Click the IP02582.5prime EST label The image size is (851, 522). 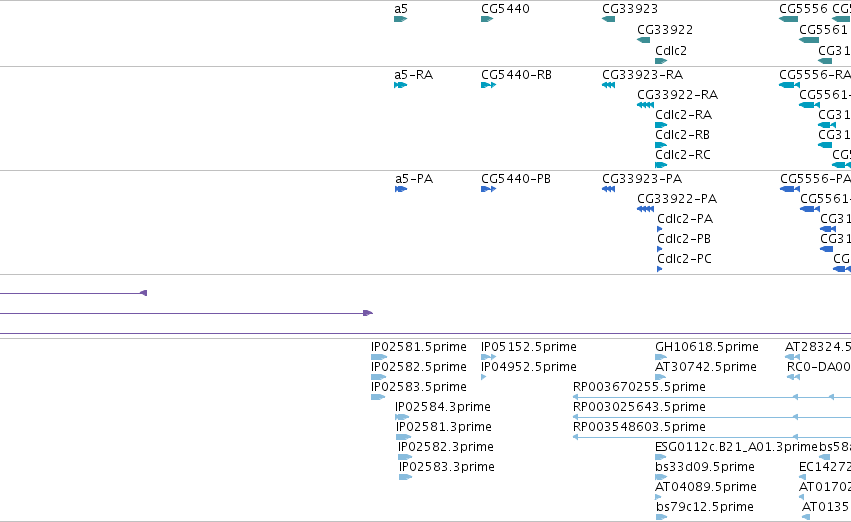[418, 367]
